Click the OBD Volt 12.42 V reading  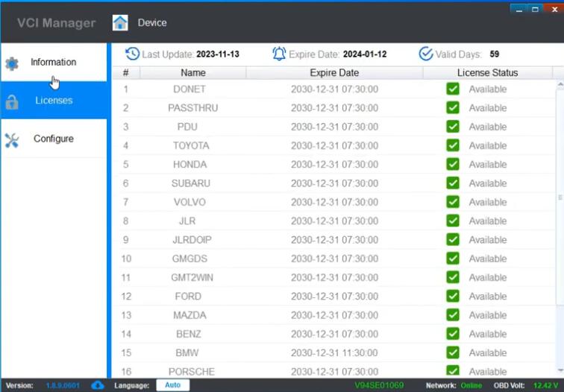point(545,385)
